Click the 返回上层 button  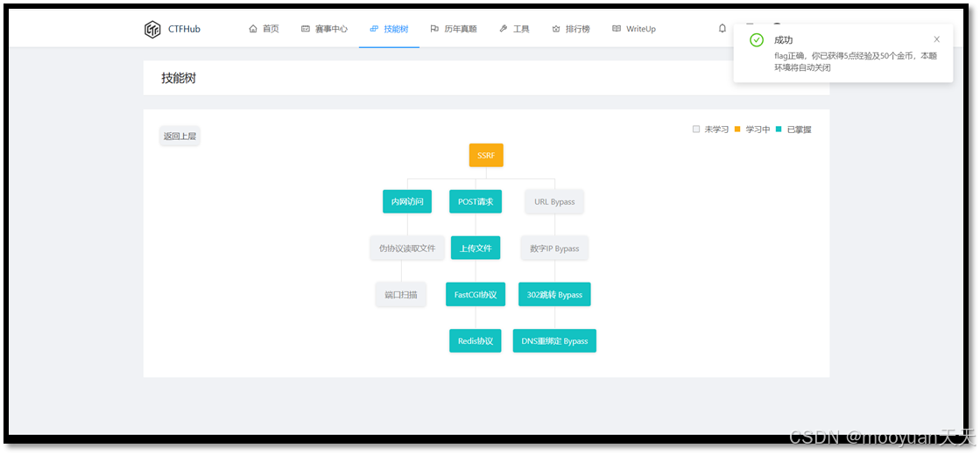pos(180,136)
